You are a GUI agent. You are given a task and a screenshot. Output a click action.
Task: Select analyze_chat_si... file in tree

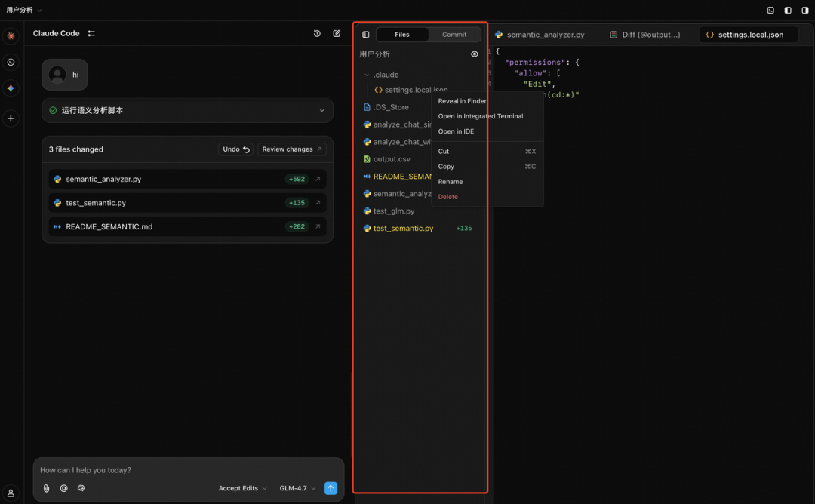coord(397,124)
